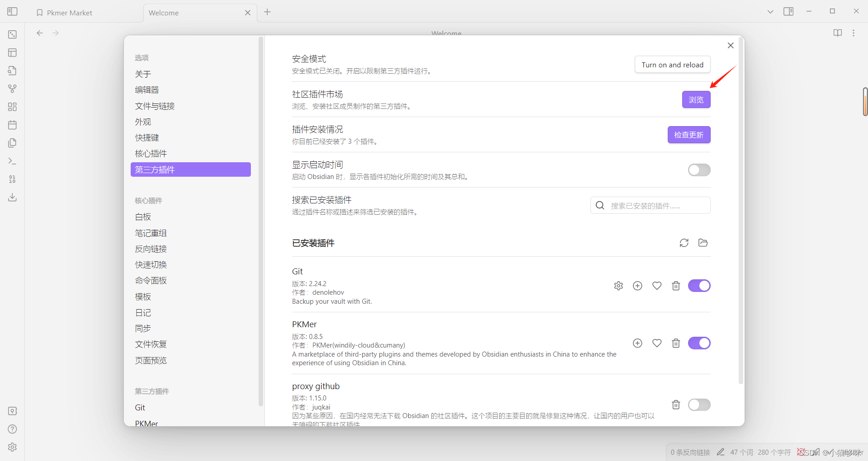This screenshot has width=868, height=461.
Task: Click the 检查更新 button
Action: point(689,135)
